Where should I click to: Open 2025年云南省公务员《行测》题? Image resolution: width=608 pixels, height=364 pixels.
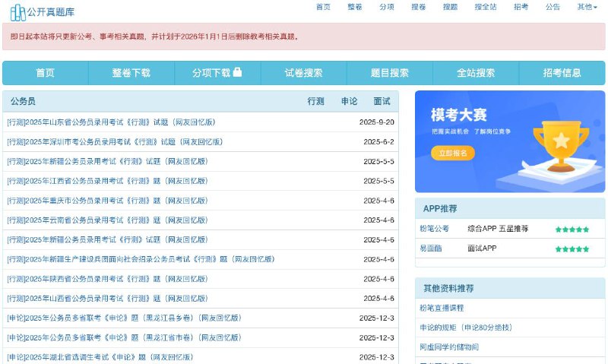107,220
